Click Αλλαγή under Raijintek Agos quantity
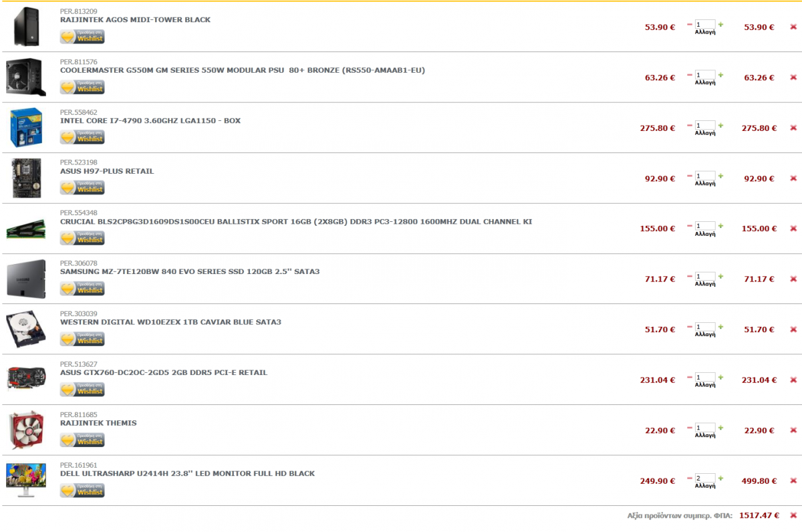The height and width of the screenshot is (532, 802). tap(705, 32)
